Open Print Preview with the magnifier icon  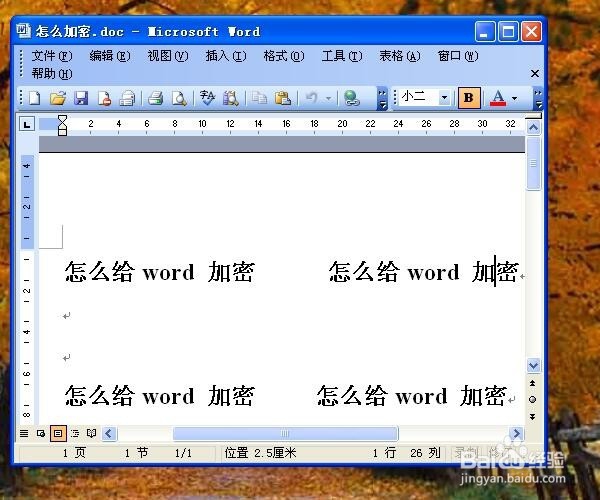(179, 98)
